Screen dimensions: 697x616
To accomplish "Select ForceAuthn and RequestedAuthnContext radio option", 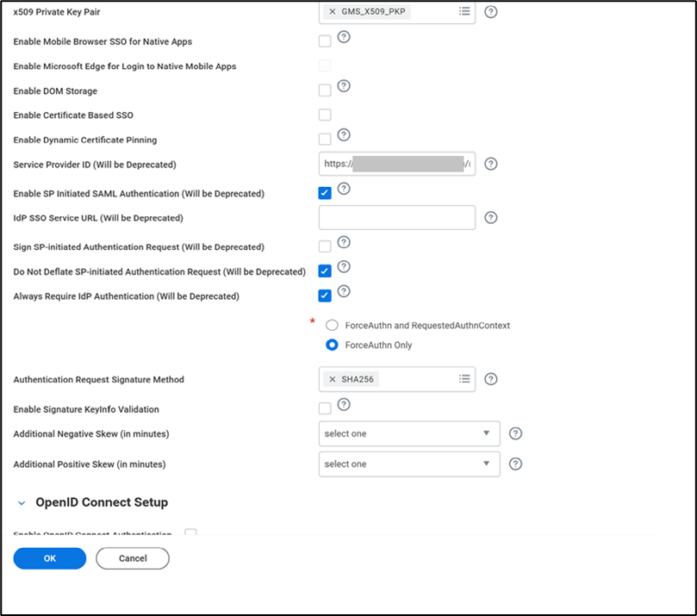I will pos(332,326).
